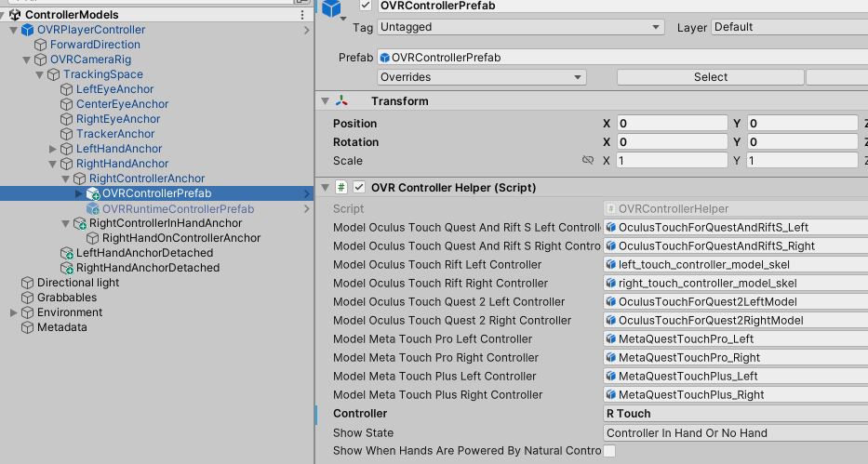The image size is (868, 464).
Task: Collapse the ControllerModels scene foldout
Action: (x=4, y=15)
